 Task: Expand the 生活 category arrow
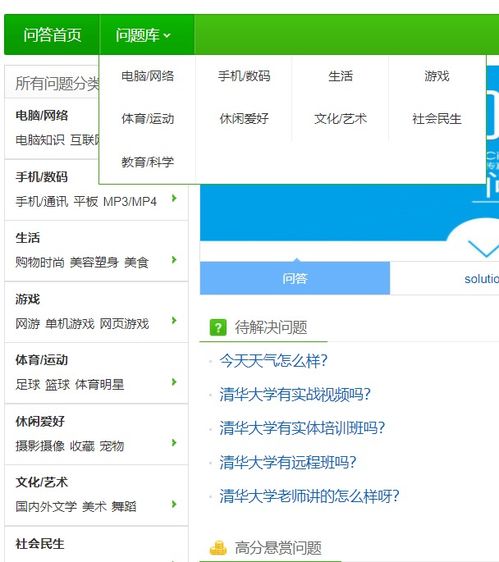pos(174,259)
